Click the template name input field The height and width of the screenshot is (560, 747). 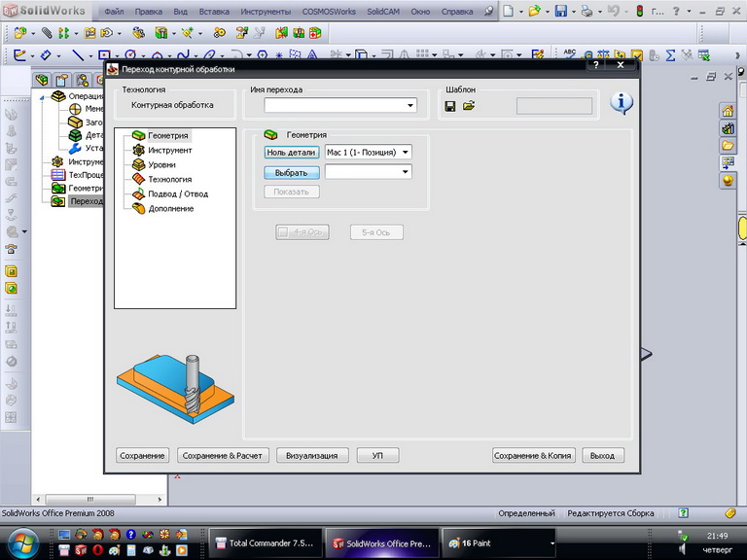click(x=554, y=106)
